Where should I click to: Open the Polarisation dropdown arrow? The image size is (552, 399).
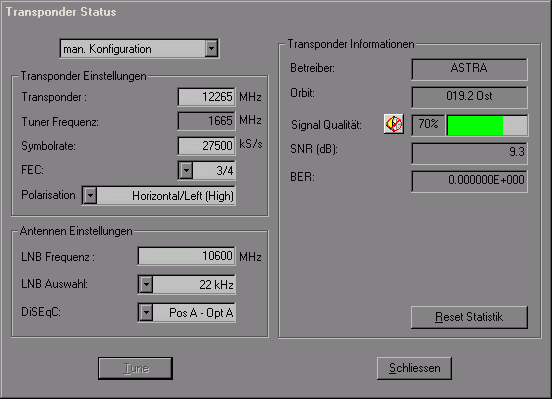[x=90, y=195]
